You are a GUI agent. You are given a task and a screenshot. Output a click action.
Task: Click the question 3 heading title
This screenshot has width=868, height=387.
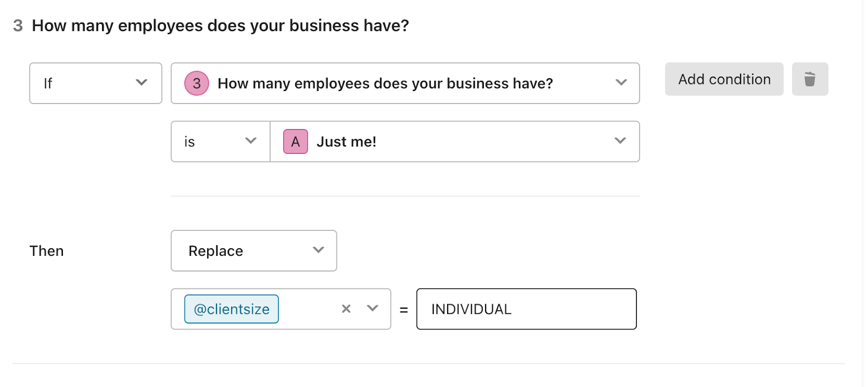[220, 25]
